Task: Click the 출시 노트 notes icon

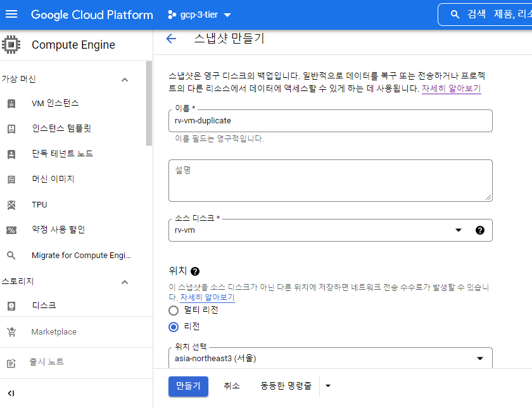Action: [x=11, y=363]
